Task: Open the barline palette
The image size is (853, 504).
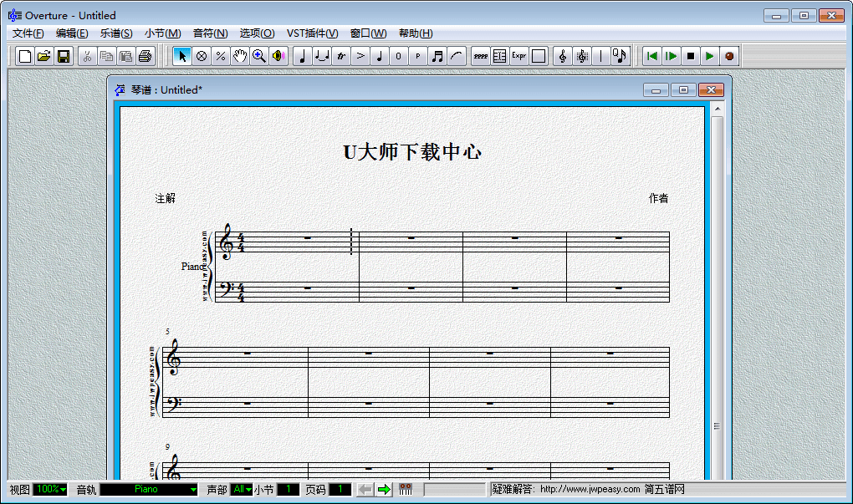Action: pos(601,56)
